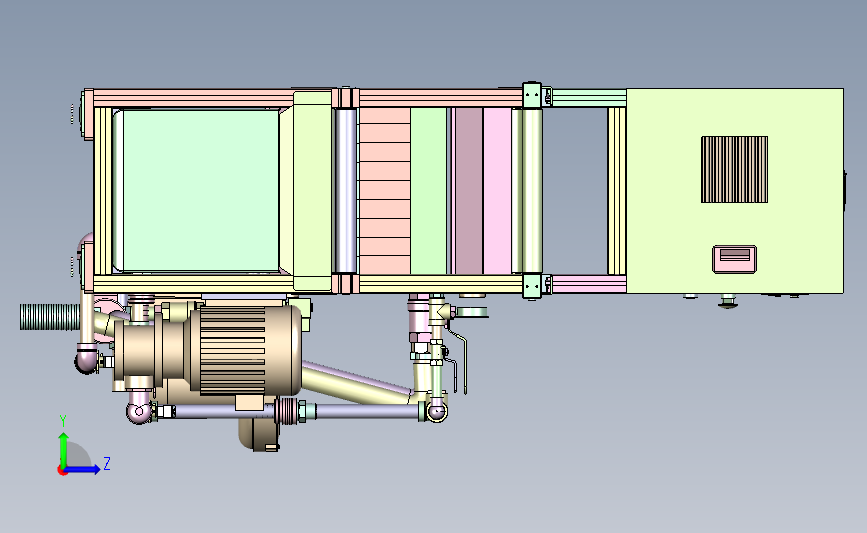Screen dimensions: 867x533
Task: Click the blue Z axis arrow of the triad
Action: pyautogui.click(x=83, y=469)
